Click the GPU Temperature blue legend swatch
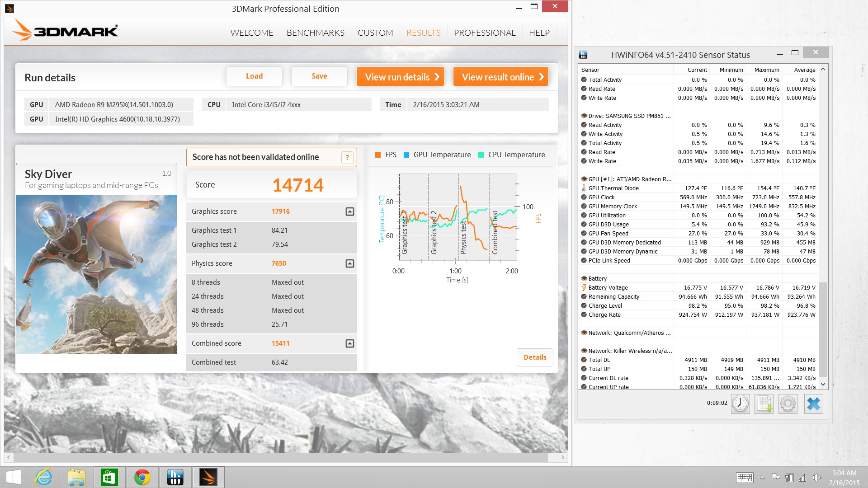 (x=406, y=155)
